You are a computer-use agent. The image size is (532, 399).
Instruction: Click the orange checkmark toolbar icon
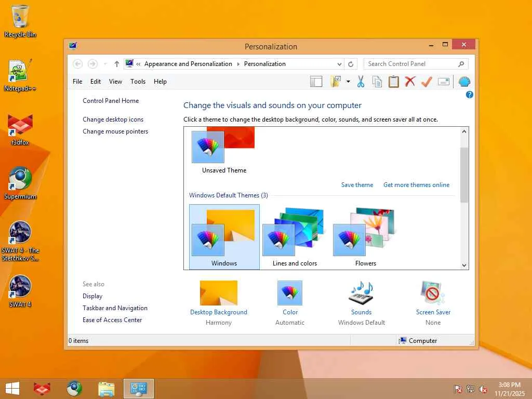427,82
